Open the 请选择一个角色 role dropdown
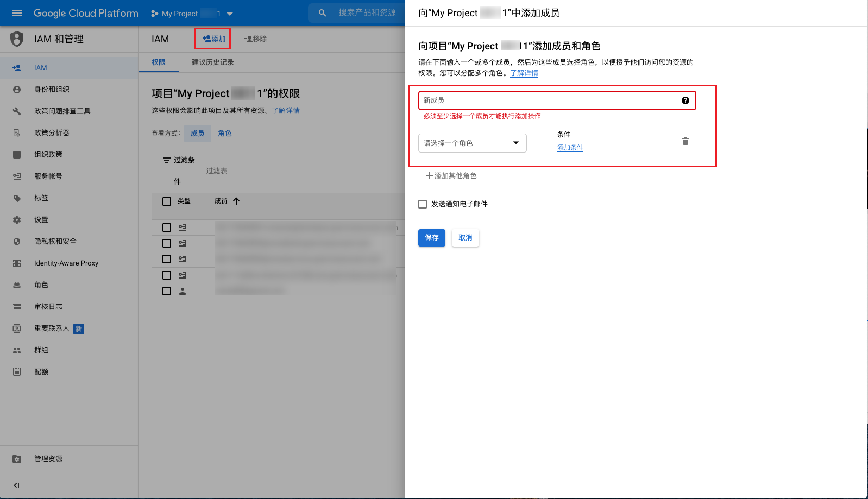868x499 pixels. tap(471, 143)
